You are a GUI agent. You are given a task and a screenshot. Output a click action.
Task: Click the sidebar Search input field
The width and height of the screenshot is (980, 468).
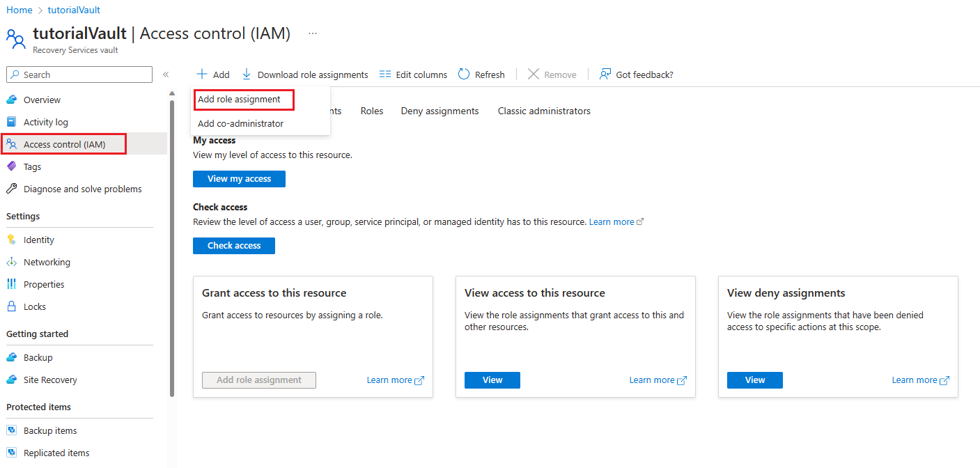[79, 75]
